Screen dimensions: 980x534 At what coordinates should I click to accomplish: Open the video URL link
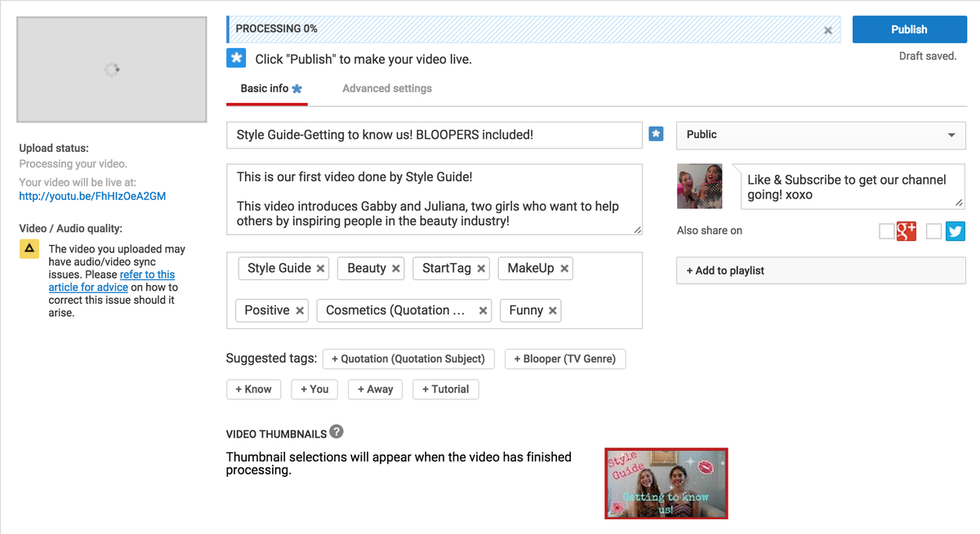92,195
